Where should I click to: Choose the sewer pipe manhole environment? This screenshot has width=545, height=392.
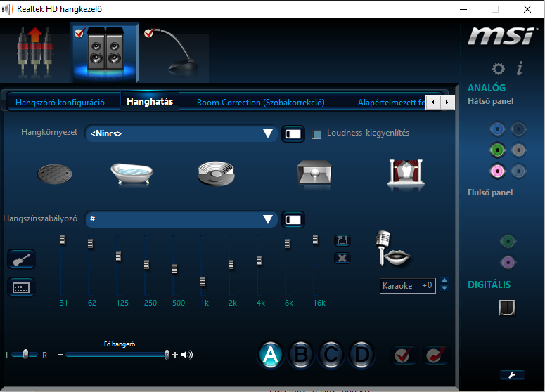coord(55,174)
